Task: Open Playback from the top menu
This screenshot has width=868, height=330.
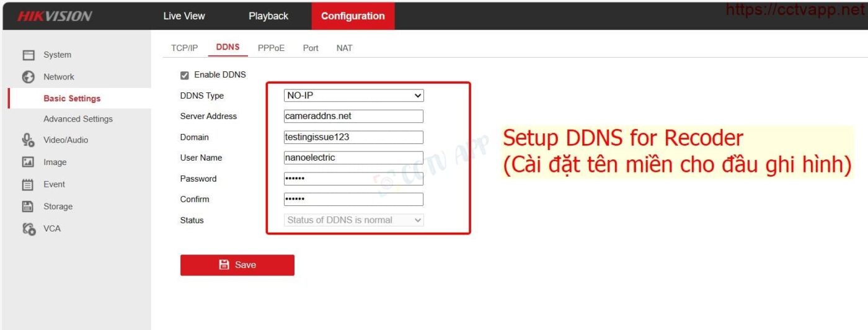Action: click(268, 16)
